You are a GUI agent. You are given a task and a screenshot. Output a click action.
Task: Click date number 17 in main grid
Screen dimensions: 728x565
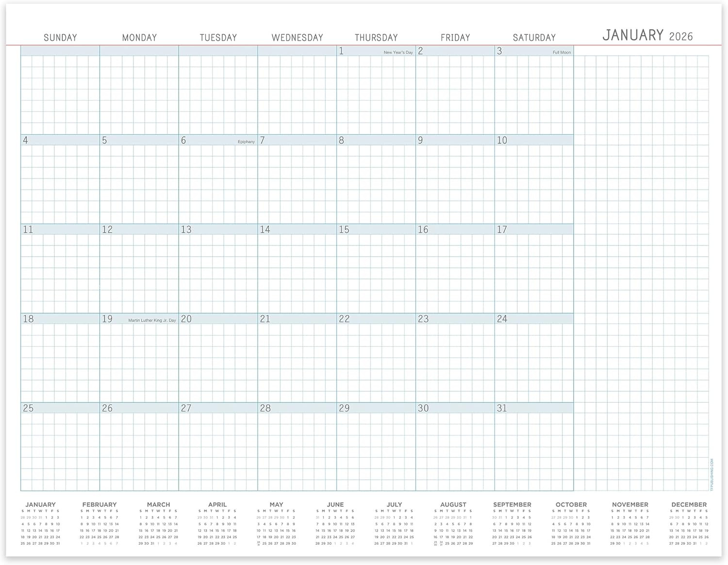[x=502, y=229]
